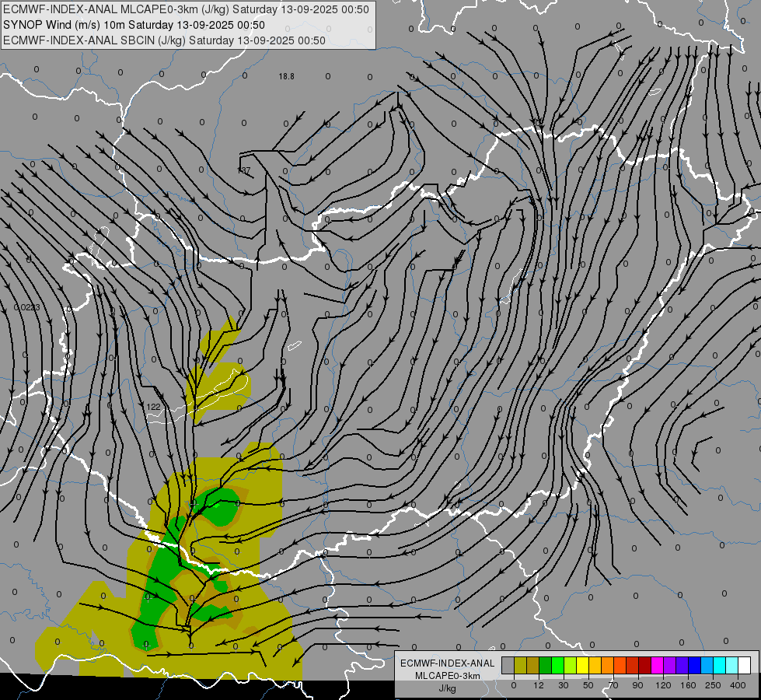Click the legend tick label 160
761x700 pixels.
tap(688, 685)
